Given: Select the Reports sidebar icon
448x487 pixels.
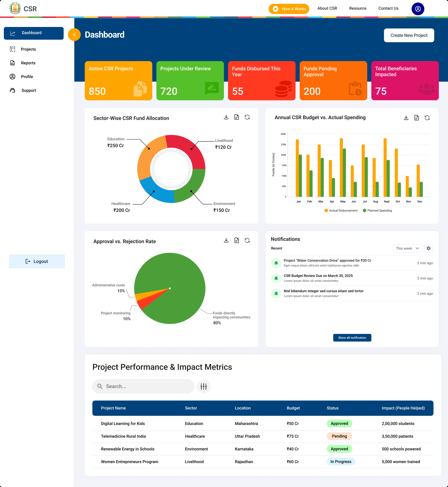Looking at the screenshot, I should click(13, 63).
